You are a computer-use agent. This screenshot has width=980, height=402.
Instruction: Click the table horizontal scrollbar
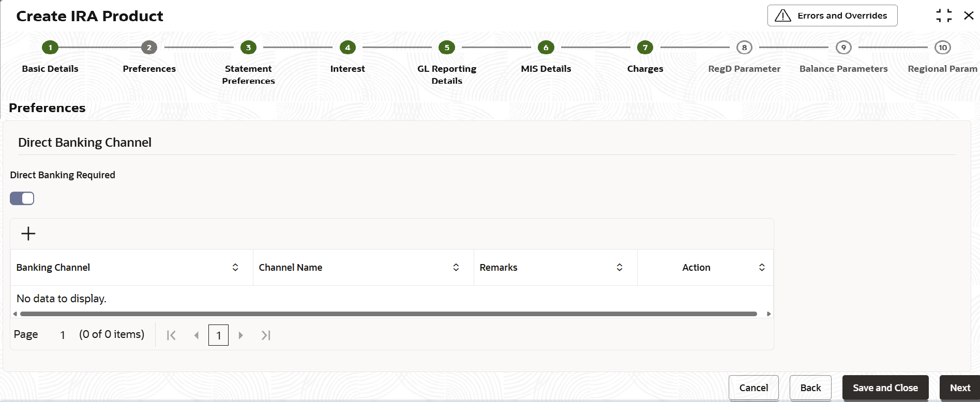[x=388, y=314]
